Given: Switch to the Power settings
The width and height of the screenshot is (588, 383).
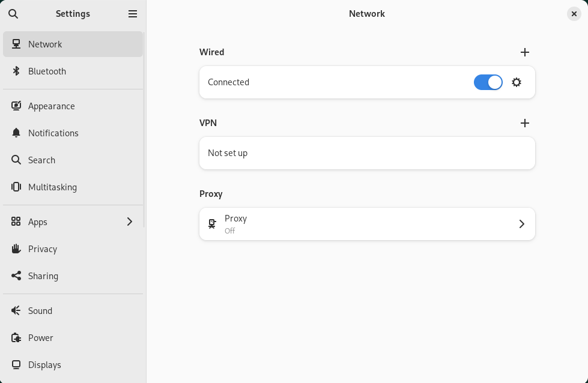Looking at the screenshot, I should click(x=41, y=338).
